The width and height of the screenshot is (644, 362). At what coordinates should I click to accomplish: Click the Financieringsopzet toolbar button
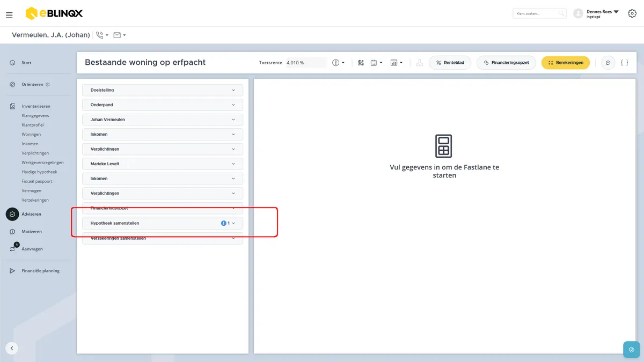[506, 63]
